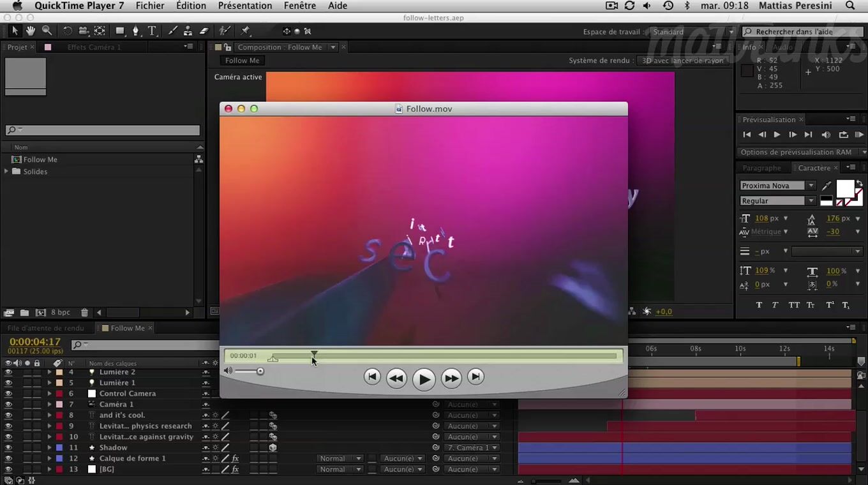Screen dimensions: 868x485
Task: Select the Zoom magnifier tool
Action: click(x=47, y=31)
